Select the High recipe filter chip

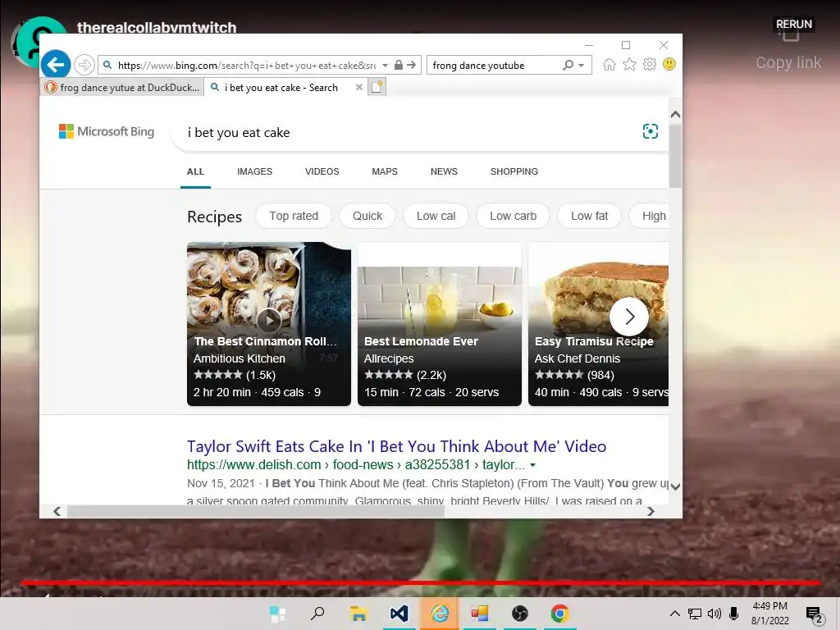click(x=650, y=216)
